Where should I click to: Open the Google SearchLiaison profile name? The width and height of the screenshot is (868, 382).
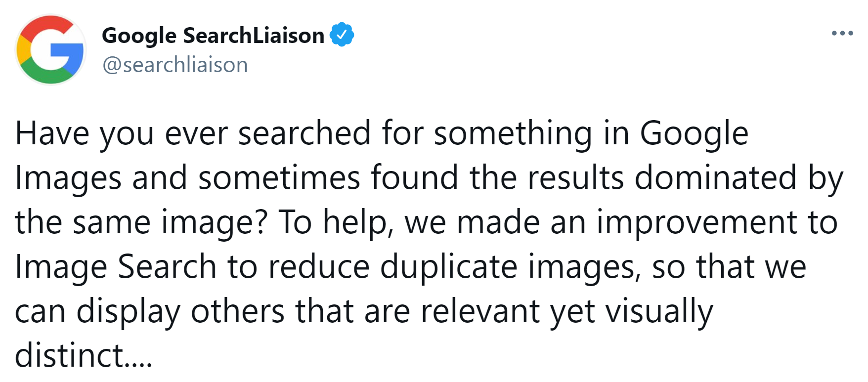tap(213, 36)
